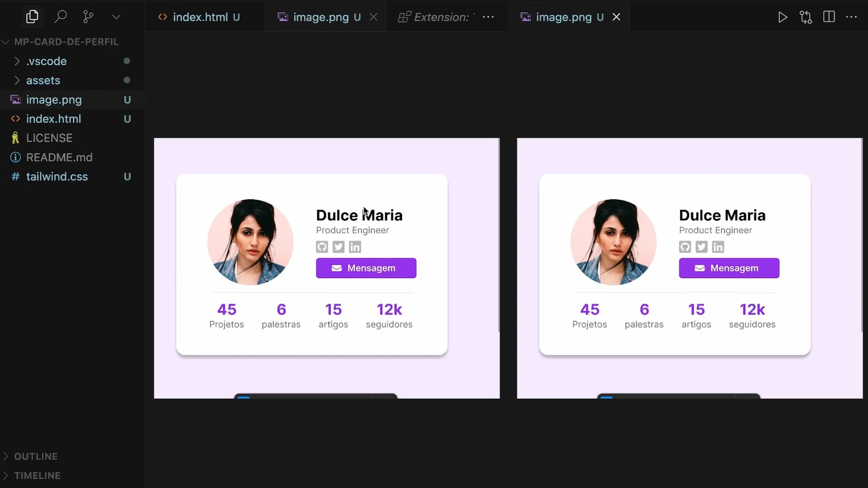The image size is (868, 488).
Task: Click the open changes compare icon
Action: 806,17
